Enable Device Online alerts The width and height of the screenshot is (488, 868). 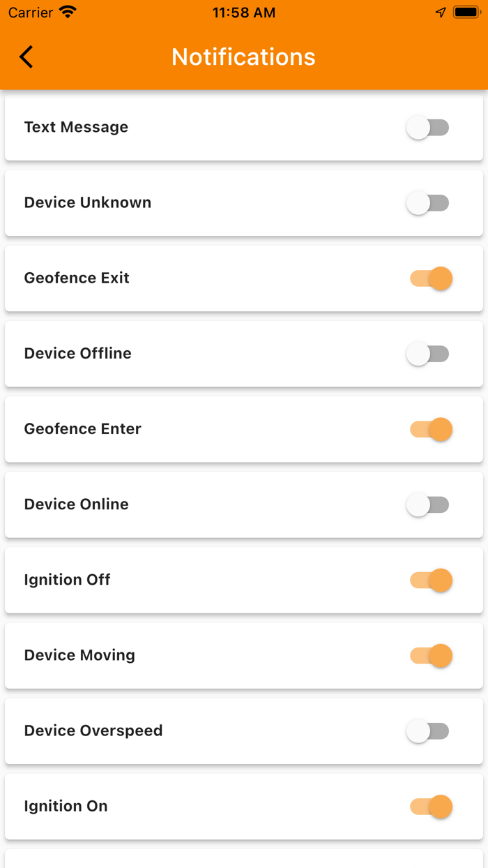pos(428,504)
